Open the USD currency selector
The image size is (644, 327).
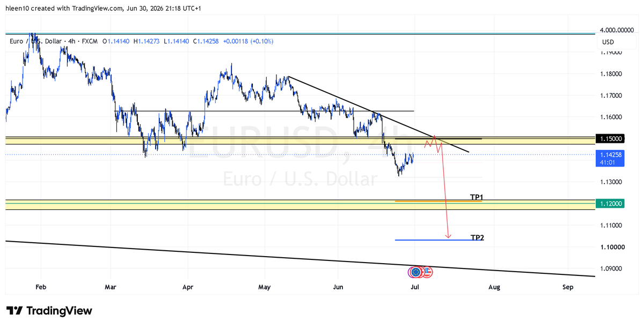click(x=608, y=42)
